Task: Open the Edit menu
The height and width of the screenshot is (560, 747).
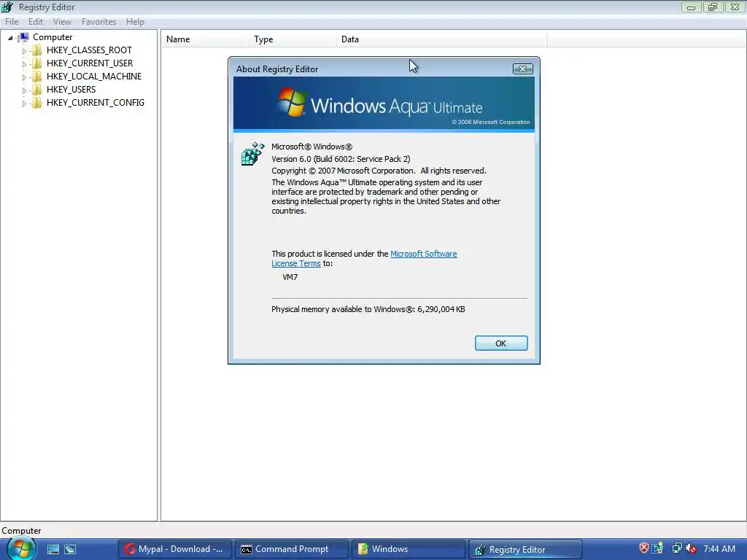Action: coord(36,22)
